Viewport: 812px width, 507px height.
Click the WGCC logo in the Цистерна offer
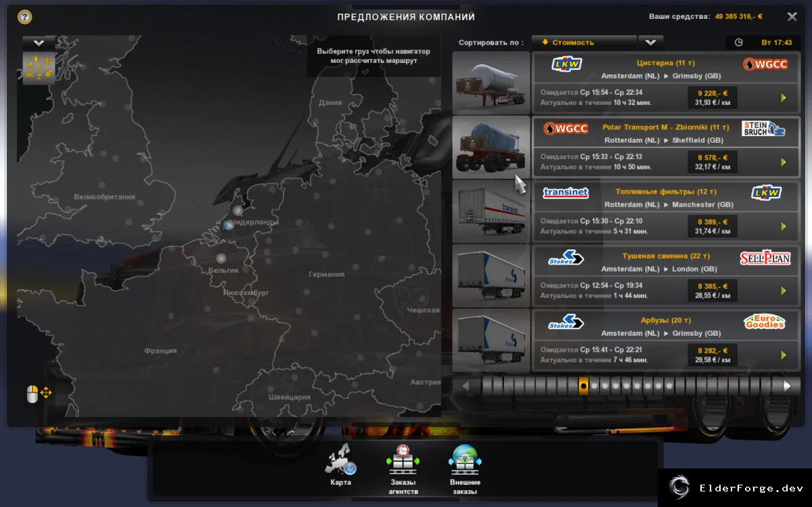pyautogui.click(x=765, y=64)
